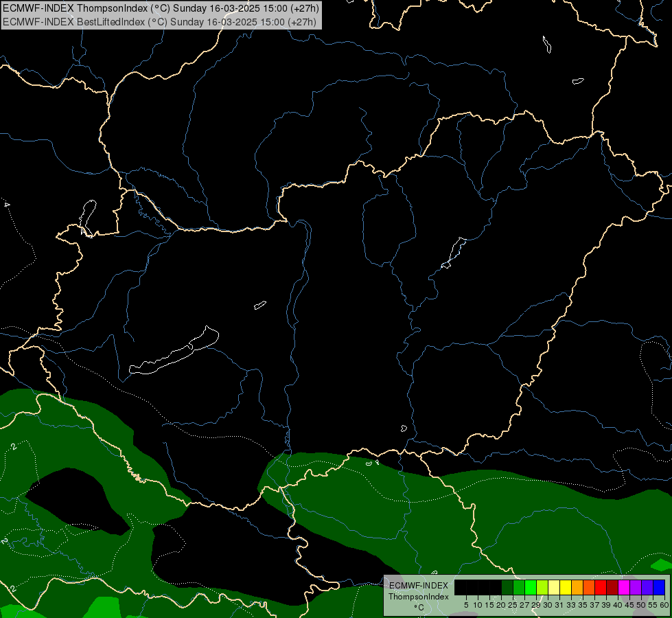Screen dimensions: 672x618
Task: Click the legend tick label 60
Action: point(664,605)
